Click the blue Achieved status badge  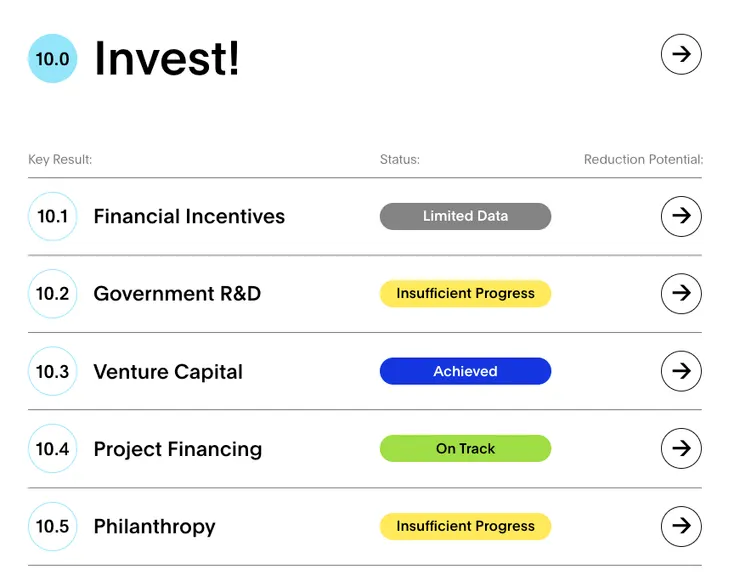[465, 371]
